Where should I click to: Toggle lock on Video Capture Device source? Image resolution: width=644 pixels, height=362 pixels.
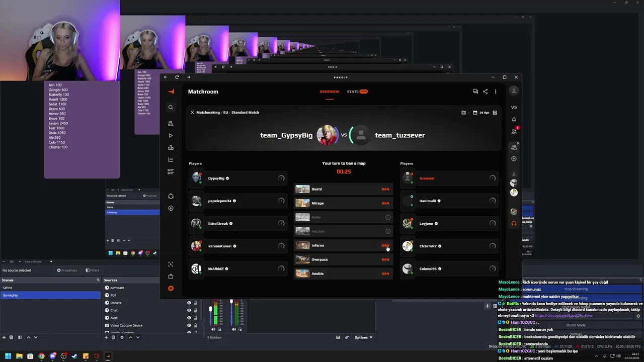click(x=196, y=325)
